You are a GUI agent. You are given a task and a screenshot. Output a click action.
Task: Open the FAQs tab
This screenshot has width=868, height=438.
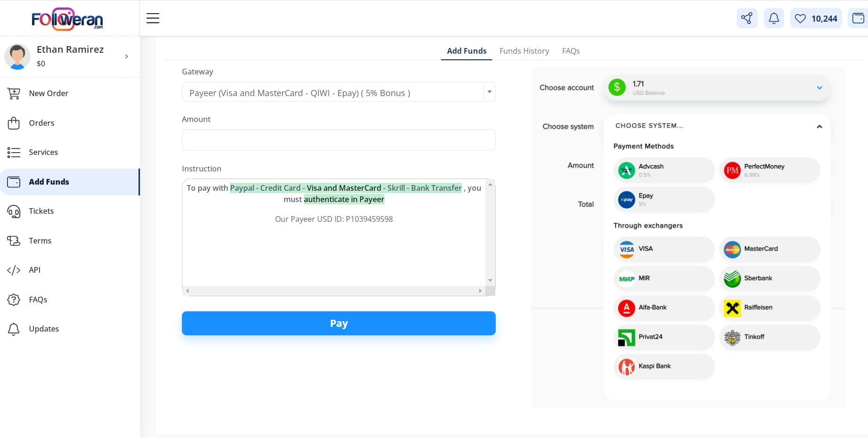click(571, 51)
